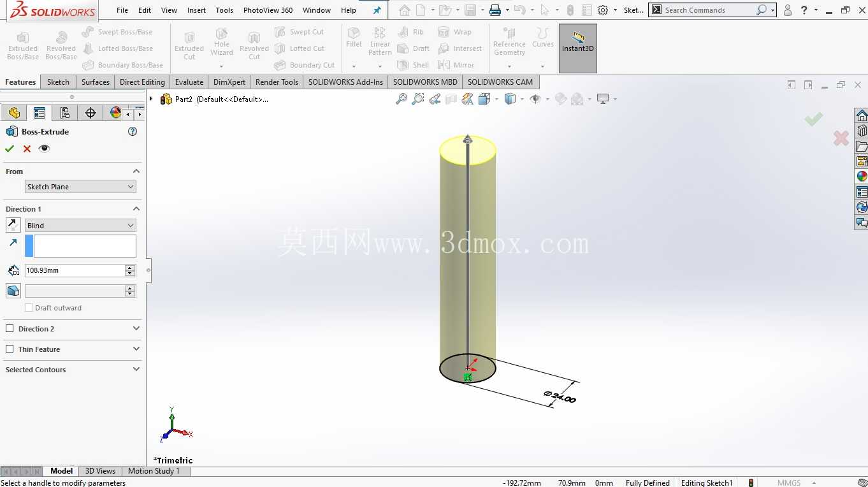Open the View Orientation icon
Image resolution: width=868 pixels, height=487 pixels.
click(484, 99)
